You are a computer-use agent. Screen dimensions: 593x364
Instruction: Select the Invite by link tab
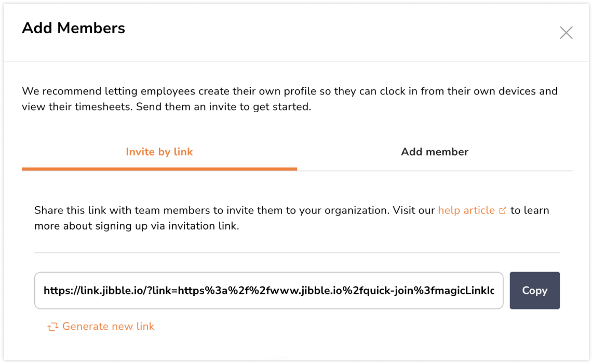[x=159, y=152]
